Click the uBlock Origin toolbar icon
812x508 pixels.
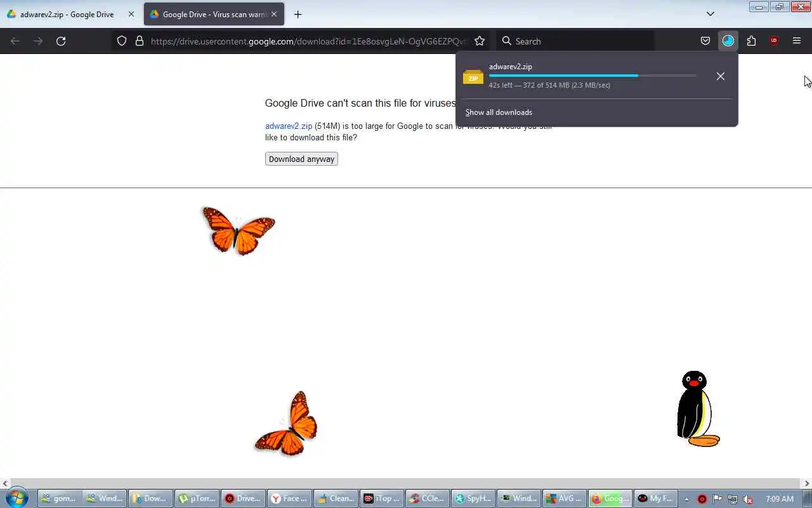pos(774,41)
